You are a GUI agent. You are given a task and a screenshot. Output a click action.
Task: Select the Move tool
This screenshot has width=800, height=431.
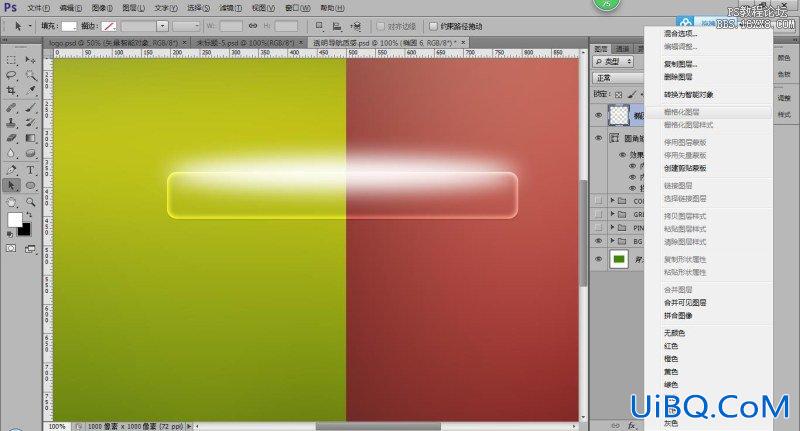pyautogui.click(x=30, y=60)
